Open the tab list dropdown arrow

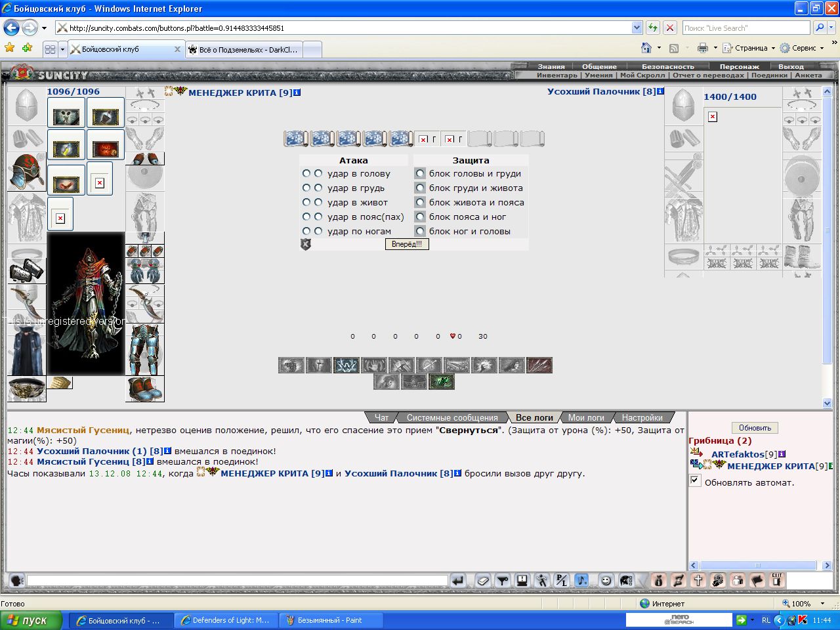(62, 49)
